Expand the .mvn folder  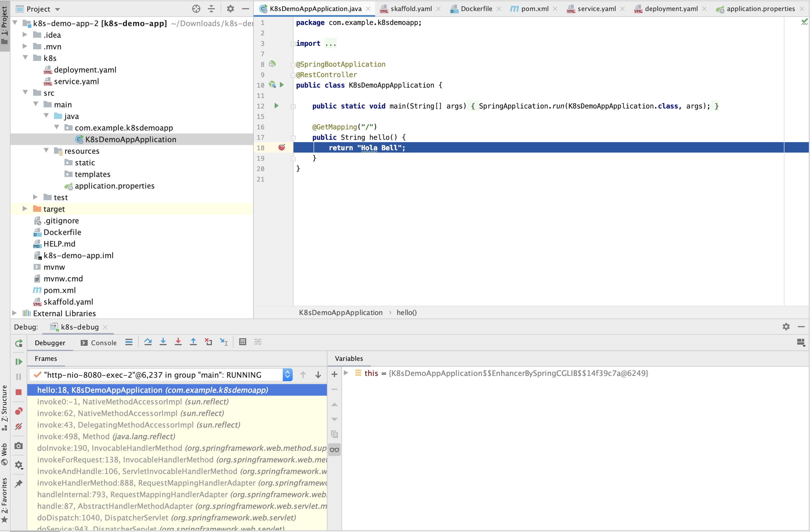click(24, 46)
